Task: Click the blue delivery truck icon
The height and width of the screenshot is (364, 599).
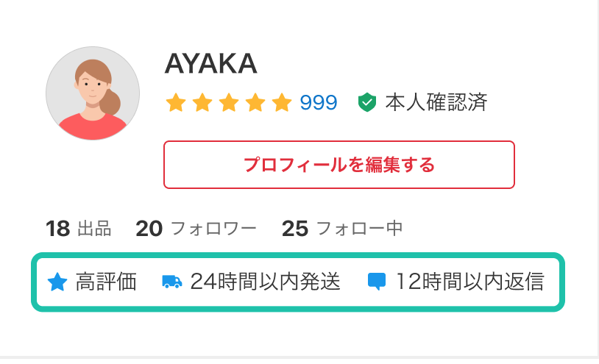Action: [172, 282]
